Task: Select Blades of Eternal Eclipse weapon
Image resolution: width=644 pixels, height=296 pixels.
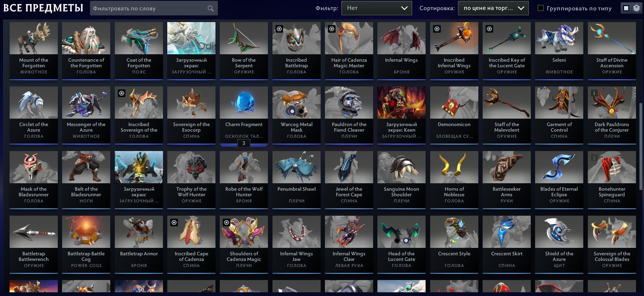Action: pos(559,180)
